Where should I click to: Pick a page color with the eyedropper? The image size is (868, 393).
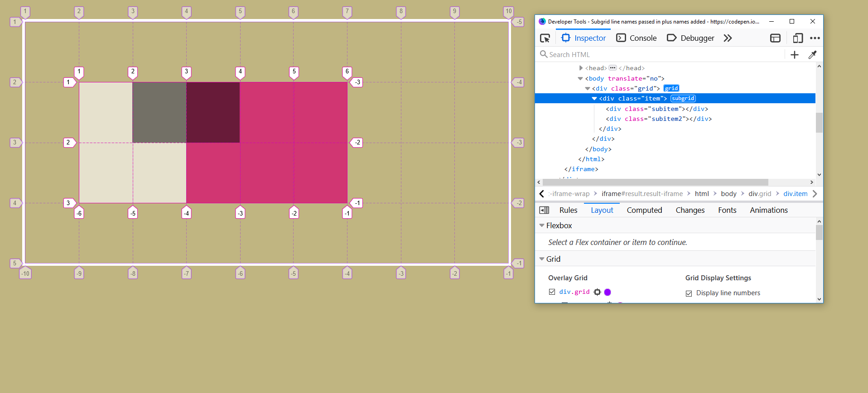[812, 55]
